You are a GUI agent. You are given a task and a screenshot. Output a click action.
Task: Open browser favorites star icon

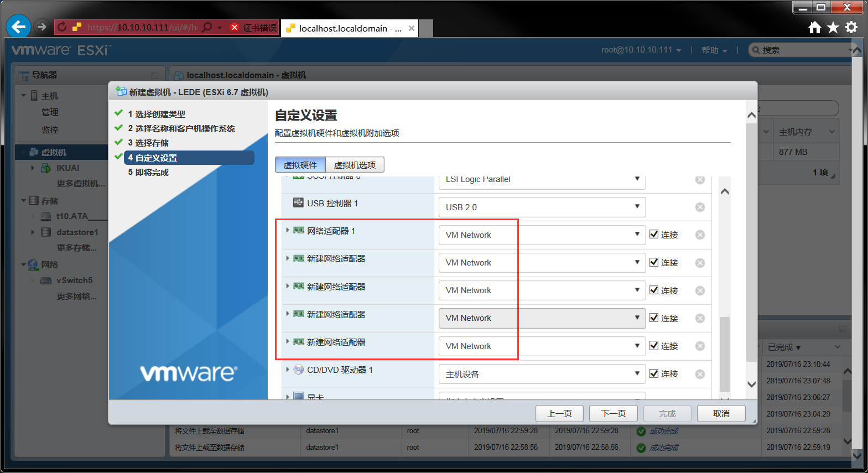point(833,28)
